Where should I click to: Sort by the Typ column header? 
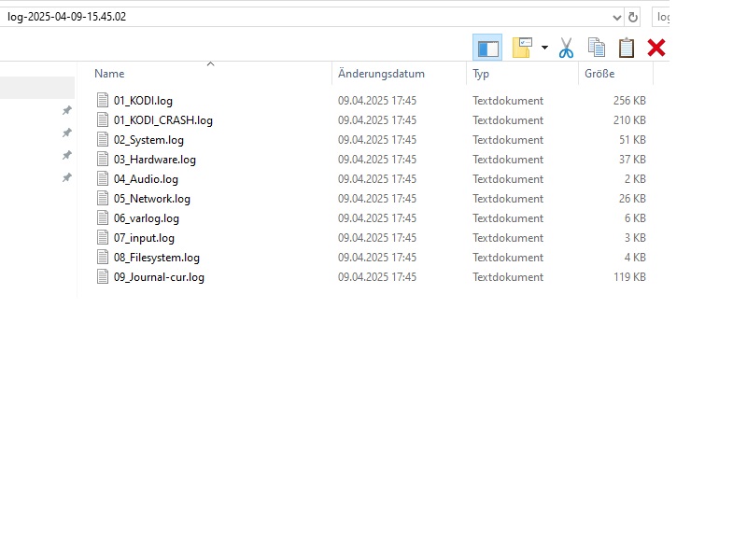(x=481, y=74)
